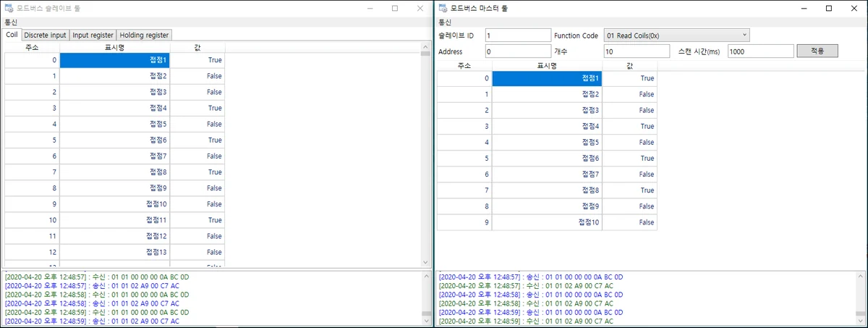Select 접점10 row in master tool

(548, 222)
